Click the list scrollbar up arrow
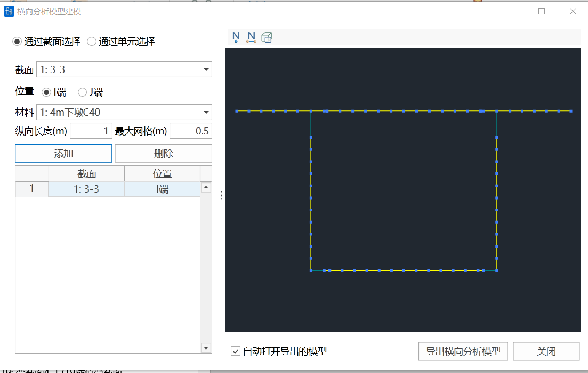588x373 pixels. [x=206, y=187]
